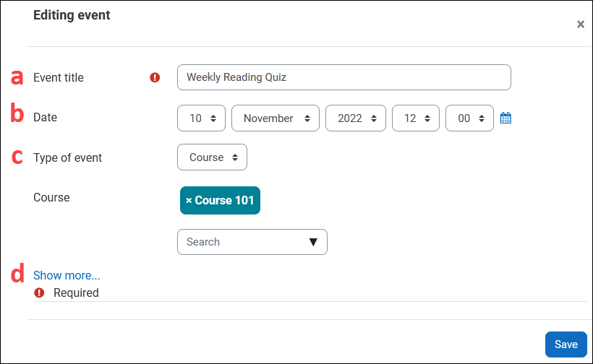Close the Editing event dialog
The height and width of the screenshot is (364, 593).
pos(580,25)
